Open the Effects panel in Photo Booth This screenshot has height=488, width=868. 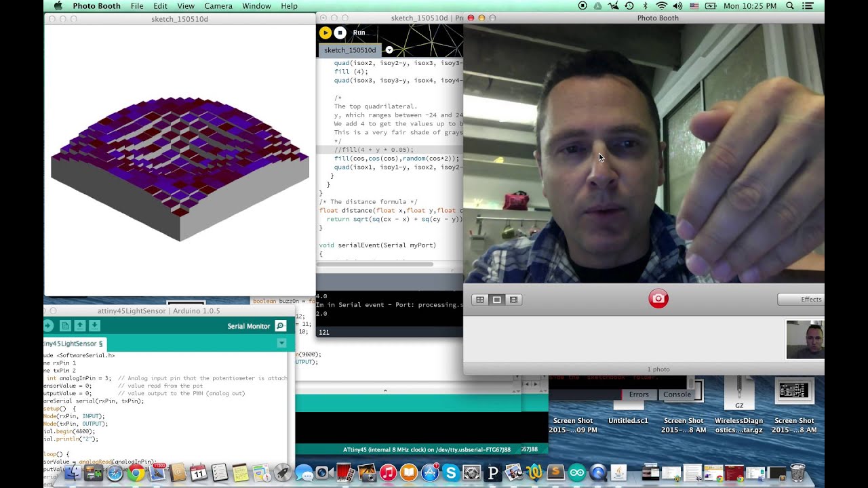[802, 300]
